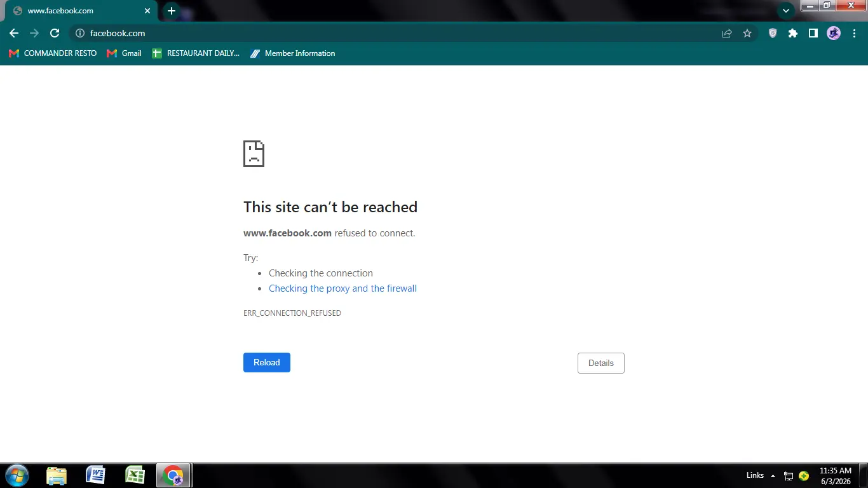Open the Gmail bookmark

[x=124, y=53]
